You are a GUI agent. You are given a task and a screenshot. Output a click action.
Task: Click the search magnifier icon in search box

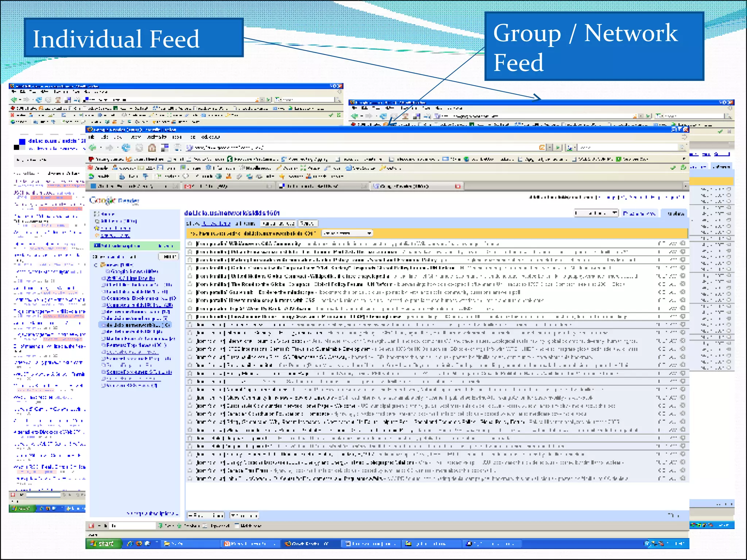[682, 147]
